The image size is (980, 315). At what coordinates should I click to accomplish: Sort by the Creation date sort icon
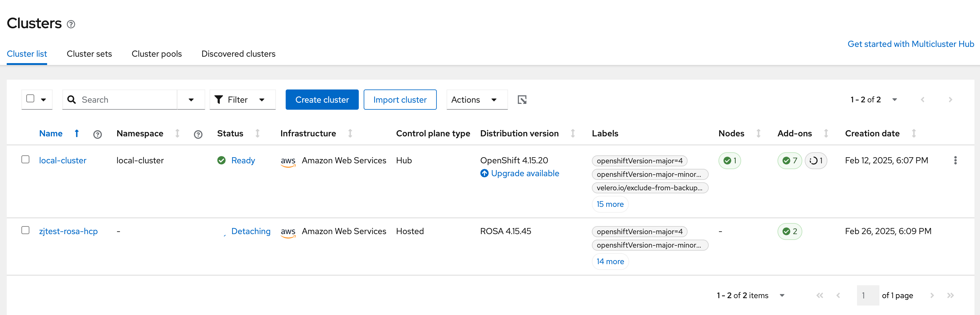pos(913,133)
